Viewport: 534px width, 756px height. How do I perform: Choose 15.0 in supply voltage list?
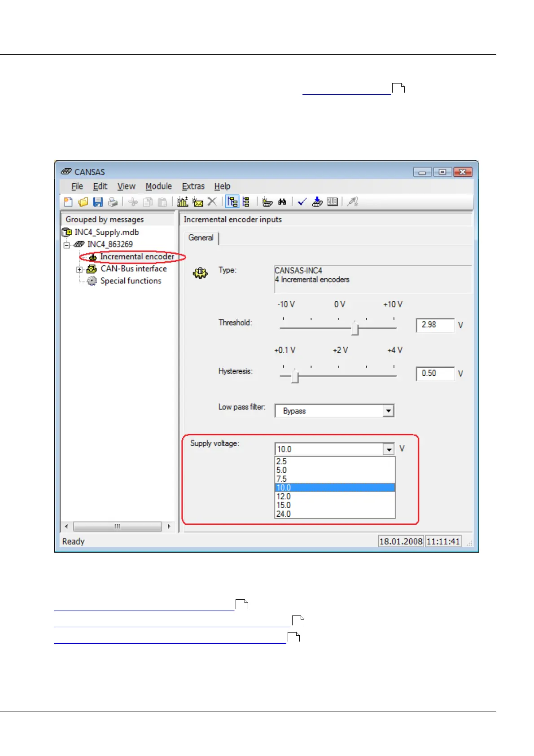[x=335, y=505]
